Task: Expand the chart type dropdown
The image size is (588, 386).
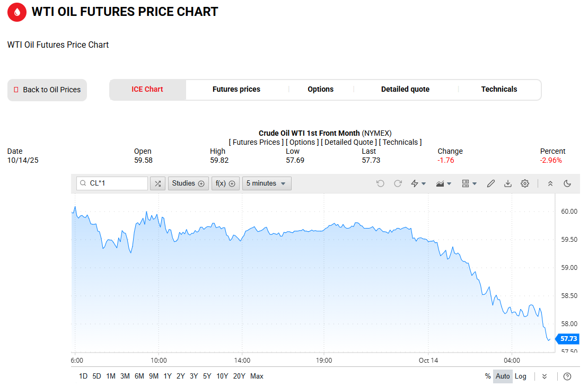Action: [x=443, y=183]
